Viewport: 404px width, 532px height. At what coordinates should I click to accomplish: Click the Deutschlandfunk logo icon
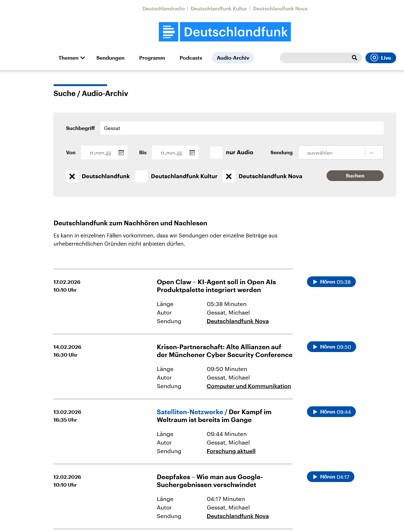pos(168,32)
